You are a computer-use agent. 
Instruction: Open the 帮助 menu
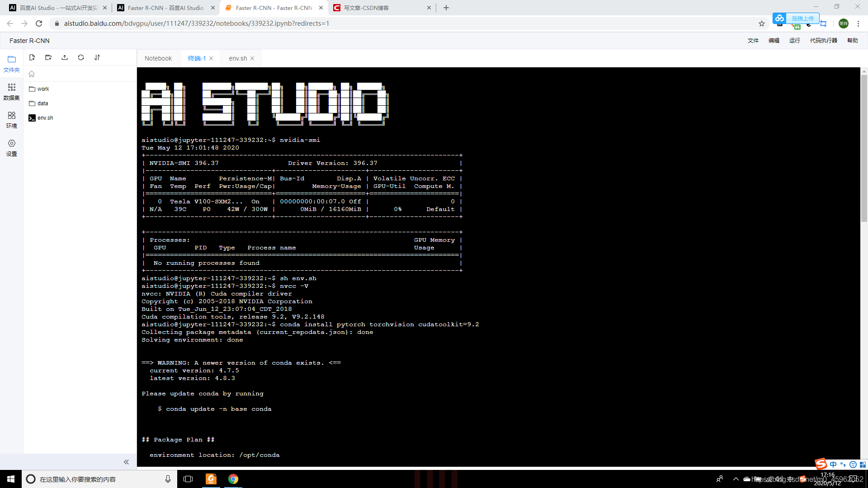click(853, 41)
